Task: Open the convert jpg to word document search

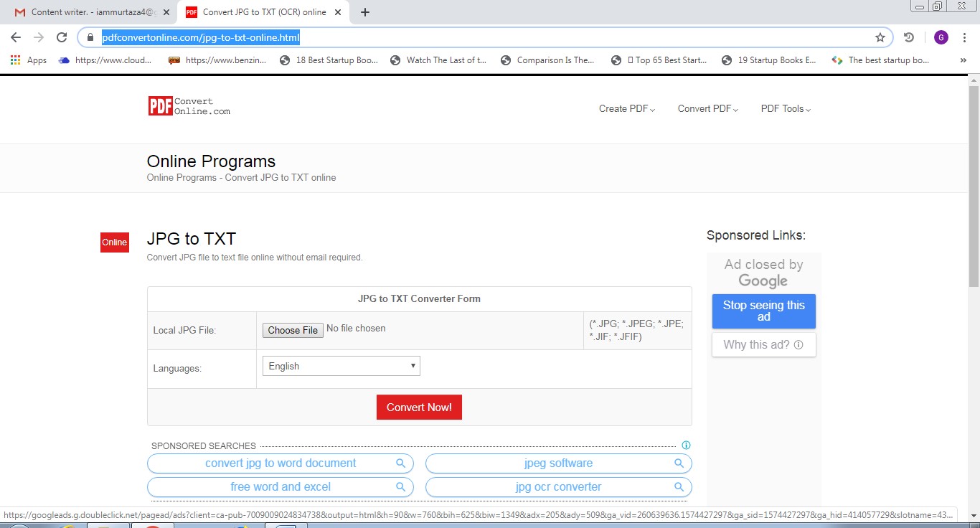Action: (x=281, y=463)
